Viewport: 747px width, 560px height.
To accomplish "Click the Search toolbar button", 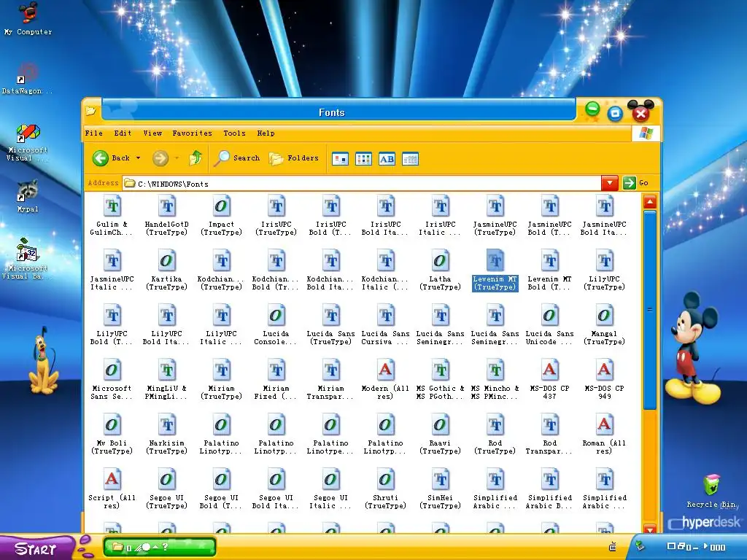I will 236,158.
